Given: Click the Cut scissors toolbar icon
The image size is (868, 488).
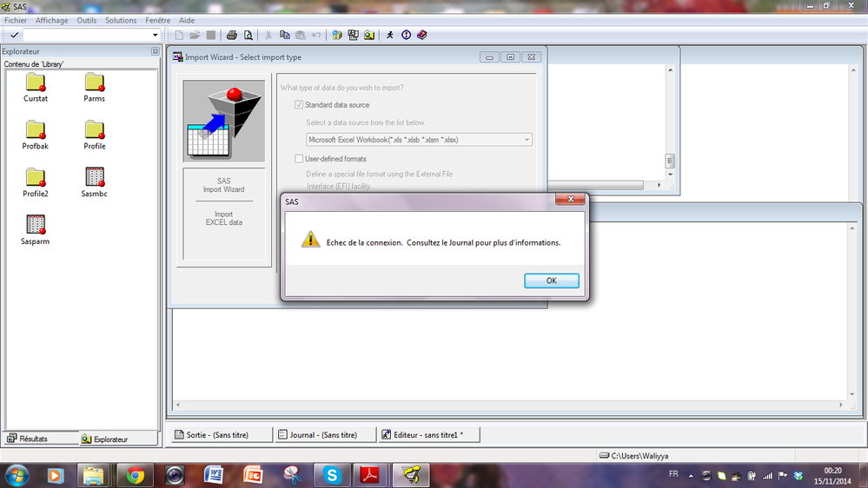Looking at the screenshot, I should tap(268, 35).
